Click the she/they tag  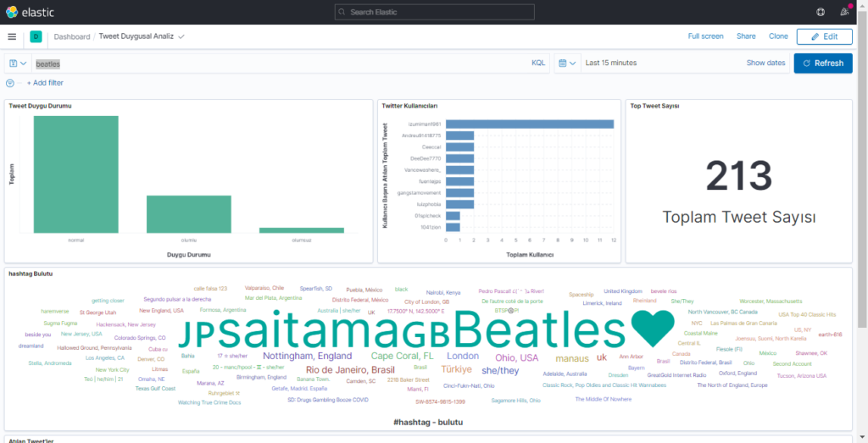coord(500,370)
